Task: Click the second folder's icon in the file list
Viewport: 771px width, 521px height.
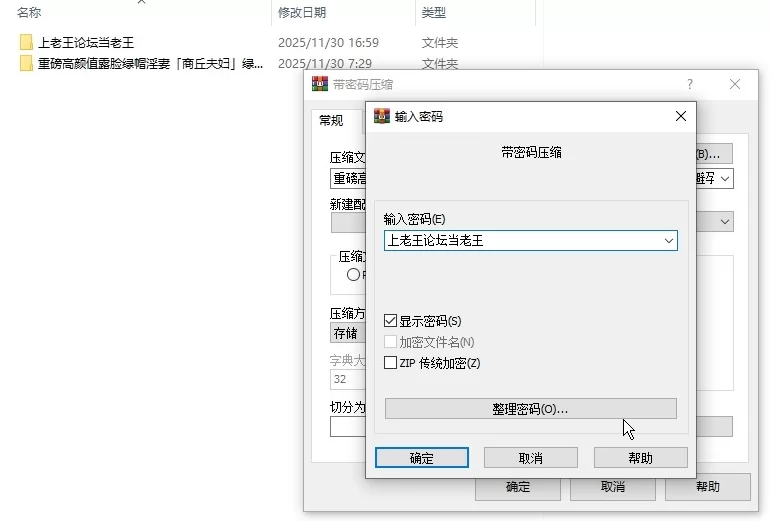Action: [26, 64]
